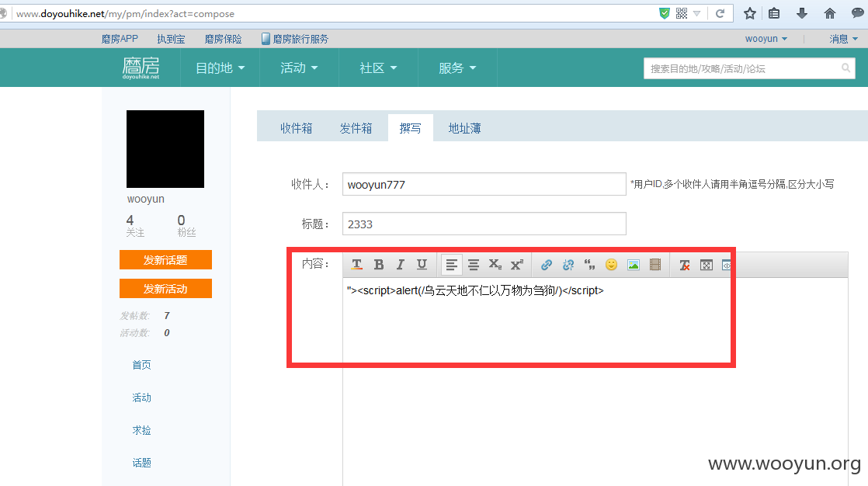This screenshot has width=868, height=486.
Task: Reload the page with refresh icon
Action: (720, 13)
